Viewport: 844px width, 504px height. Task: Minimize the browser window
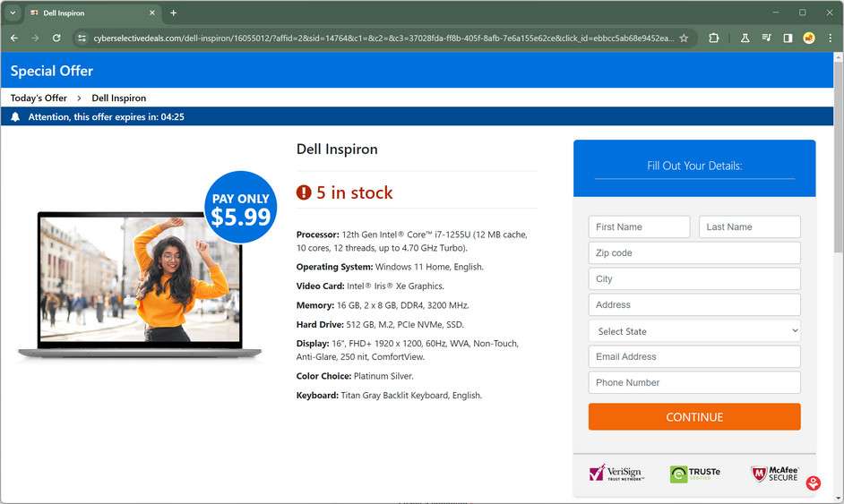point(776,13)
